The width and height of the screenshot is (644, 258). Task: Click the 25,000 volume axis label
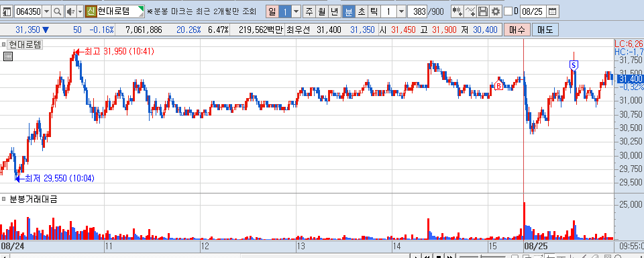(630, 204)
